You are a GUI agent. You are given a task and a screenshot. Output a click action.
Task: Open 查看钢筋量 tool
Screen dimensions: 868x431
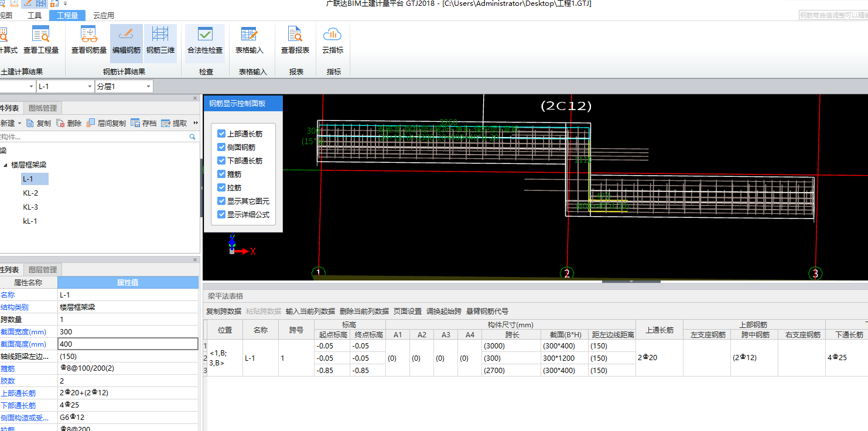(x=89, y=40)
